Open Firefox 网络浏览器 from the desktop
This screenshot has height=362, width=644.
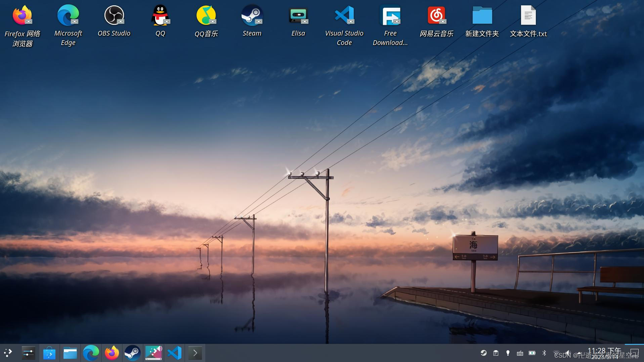point(22,15)
